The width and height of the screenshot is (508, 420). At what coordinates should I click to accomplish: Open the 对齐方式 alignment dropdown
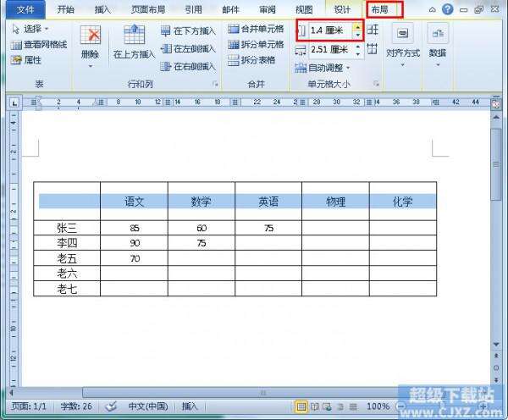[403, 45]
